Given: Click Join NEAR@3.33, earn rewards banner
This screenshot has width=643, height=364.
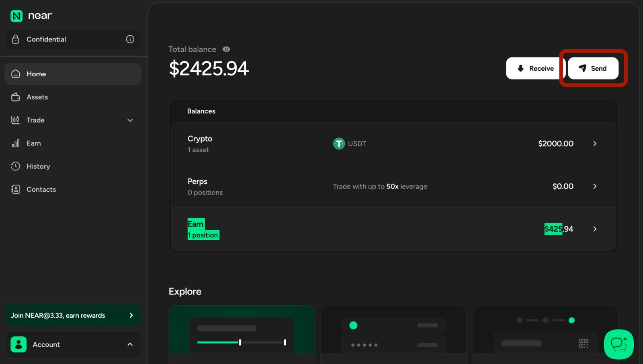Looking at the screenshot, I should pyautogui.click(x=73, y=315).
